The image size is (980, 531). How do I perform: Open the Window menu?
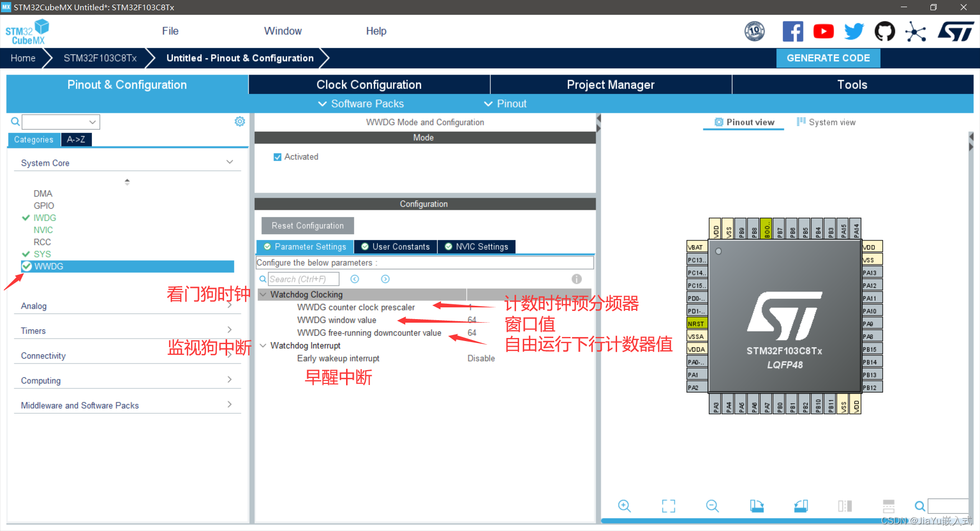point(283,31)
